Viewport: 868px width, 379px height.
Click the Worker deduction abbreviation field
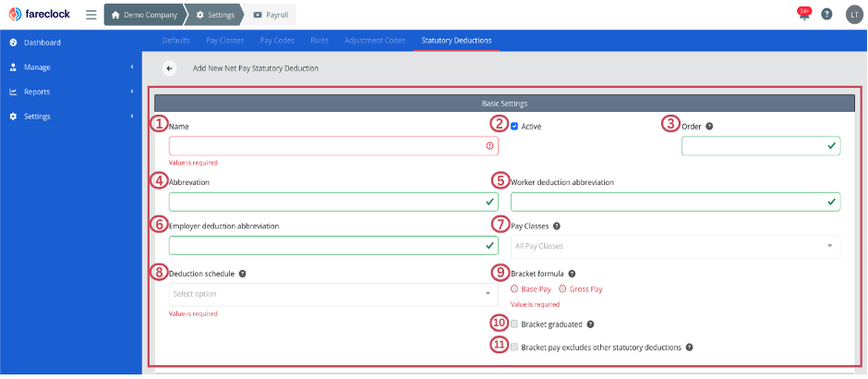675,202
